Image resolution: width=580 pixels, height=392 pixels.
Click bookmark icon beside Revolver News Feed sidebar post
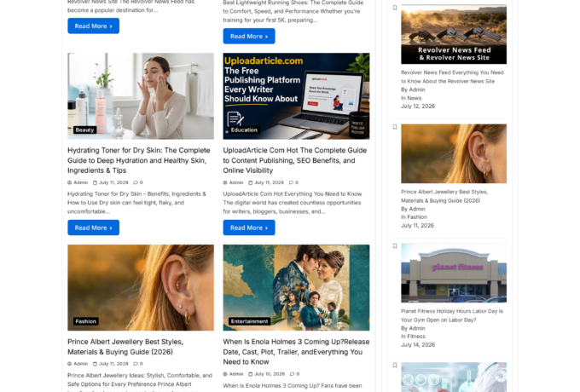pos(395,8)
